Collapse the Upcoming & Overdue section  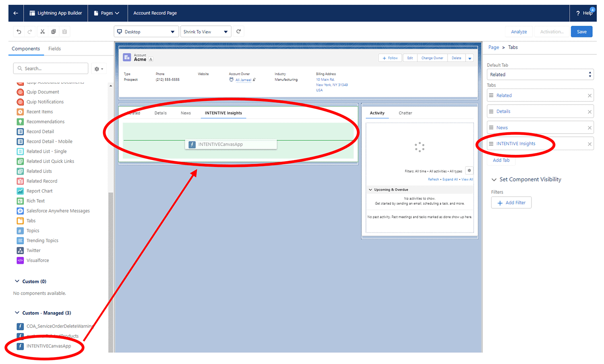pos(370,190)
